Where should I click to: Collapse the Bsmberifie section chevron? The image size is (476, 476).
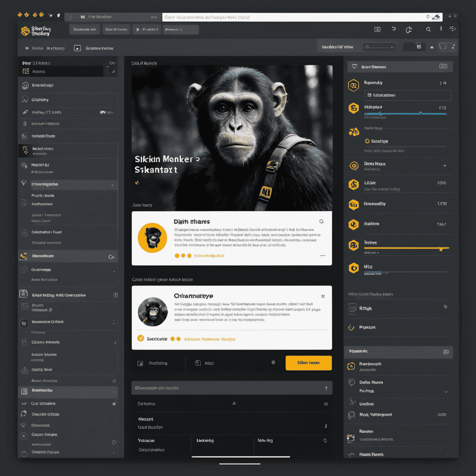(x=115, y=392)
